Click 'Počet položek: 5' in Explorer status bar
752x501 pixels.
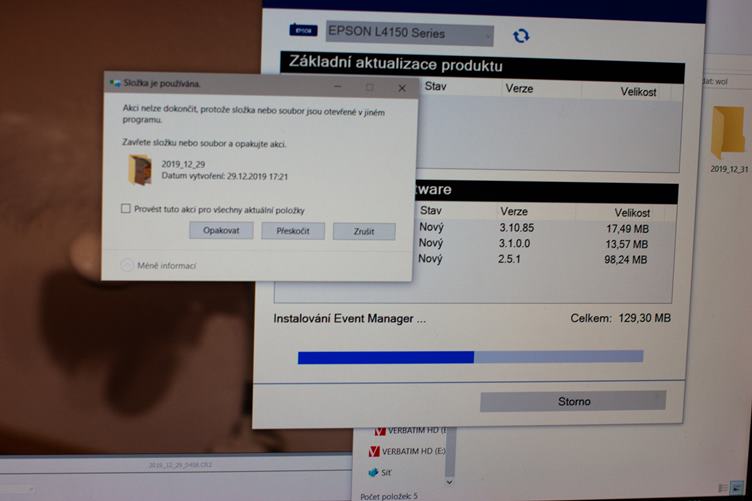(389, 496)
